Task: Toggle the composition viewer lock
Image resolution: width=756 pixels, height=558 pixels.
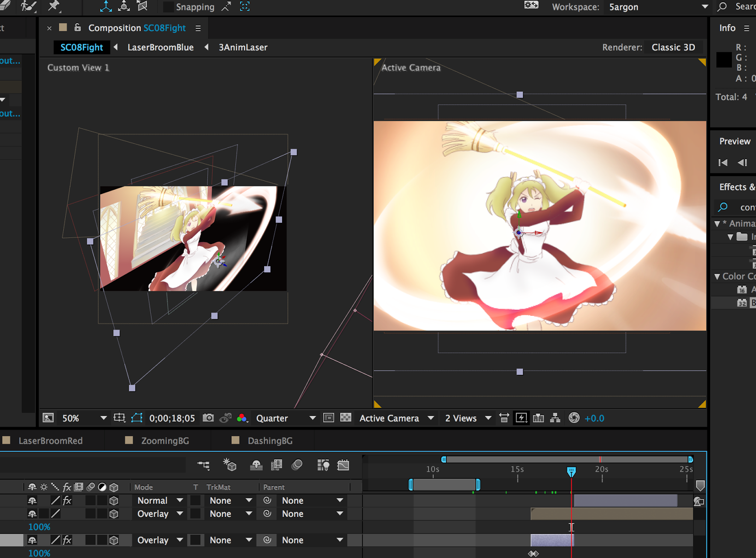Action: click(x=78, y=27)
